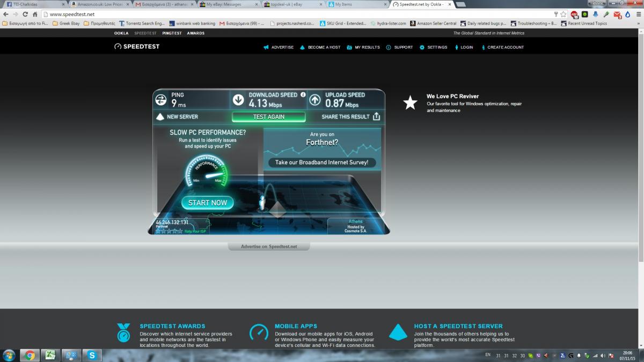Click the Mobile Apps gauge icon
Viewport: 644px width, 362px height.
click(259, 333)
